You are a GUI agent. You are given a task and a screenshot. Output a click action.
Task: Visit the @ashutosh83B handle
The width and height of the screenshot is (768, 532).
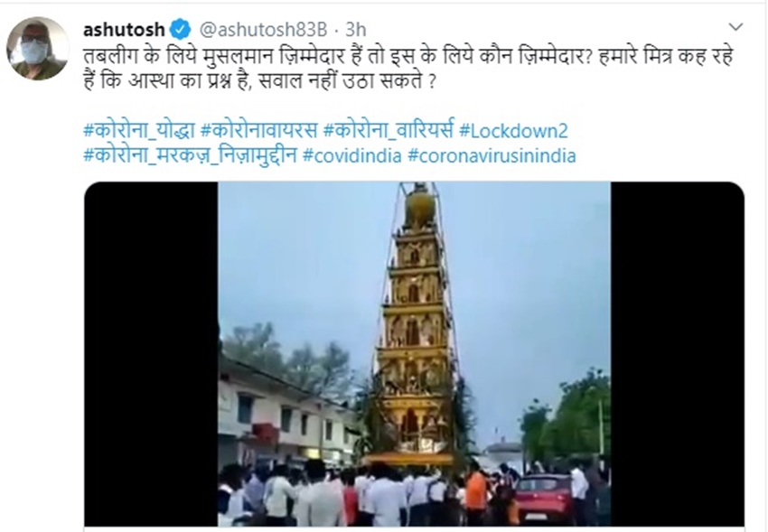point(263,30)
